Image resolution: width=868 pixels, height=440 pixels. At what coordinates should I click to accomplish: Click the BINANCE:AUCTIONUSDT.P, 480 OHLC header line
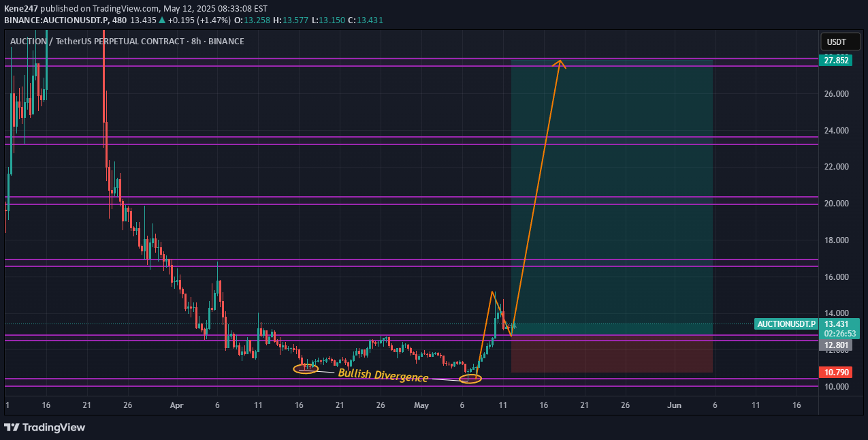click(194, 20)
